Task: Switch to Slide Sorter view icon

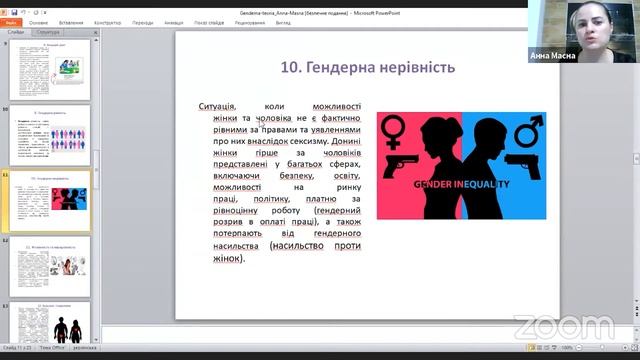Action: click(539, 348)
